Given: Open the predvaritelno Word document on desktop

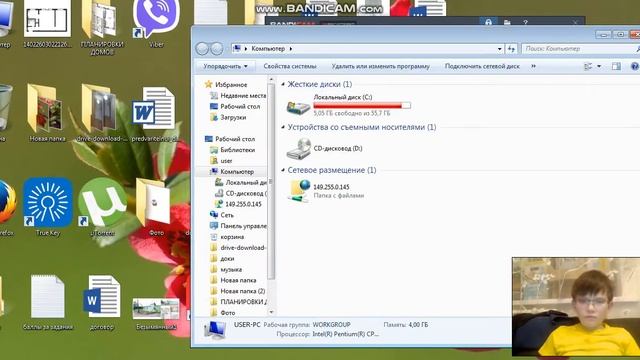Looking at the screenshot, I should (154, 113).
